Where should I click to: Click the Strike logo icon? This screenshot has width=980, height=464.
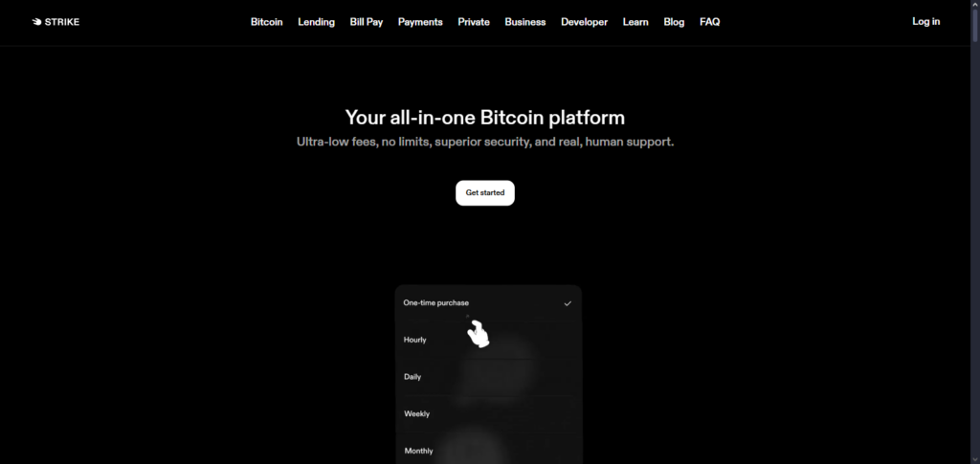click(37, 22)
